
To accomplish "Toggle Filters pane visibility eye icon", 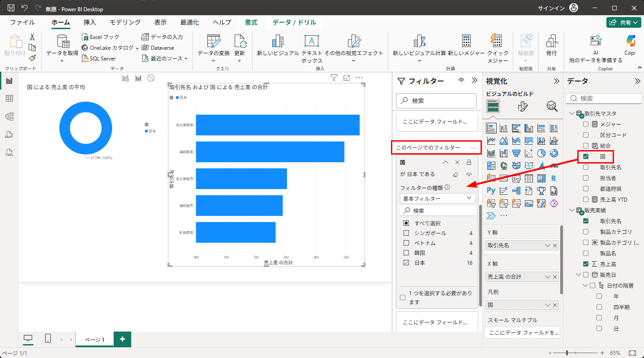I will click(x=461, y=81).
